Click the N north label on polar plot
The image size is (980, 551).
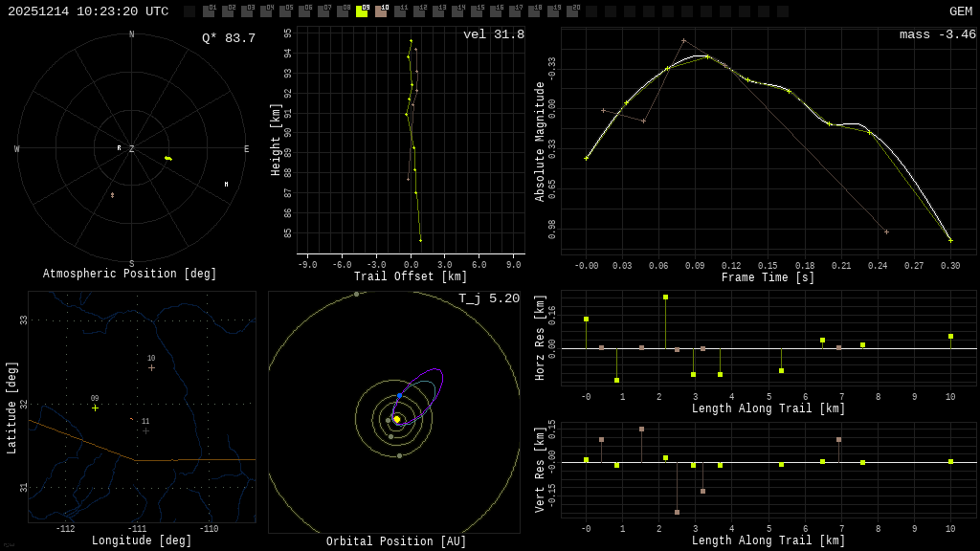[x=131, y=35]
